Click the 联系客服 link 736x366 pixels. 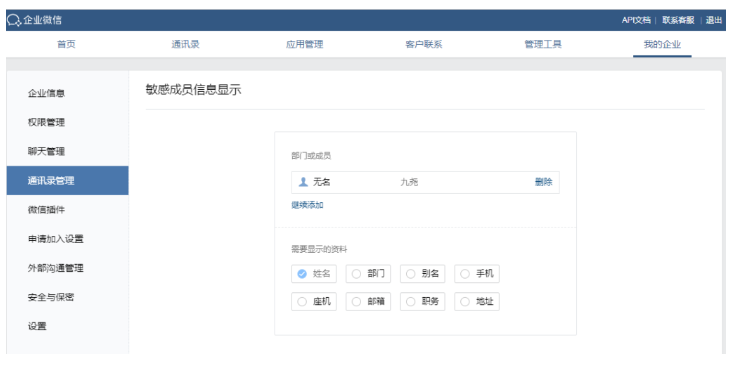678,20
